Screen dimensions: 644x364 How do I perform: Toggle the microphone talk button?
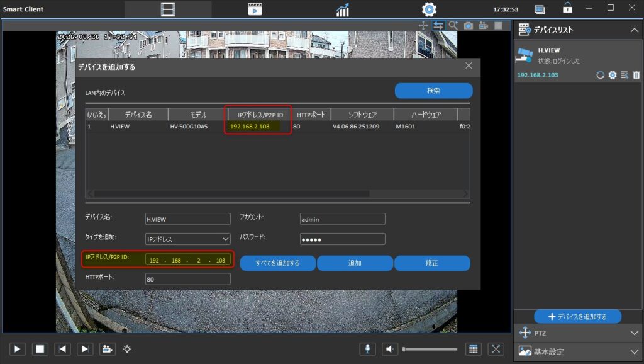click(x=368, y=349)
